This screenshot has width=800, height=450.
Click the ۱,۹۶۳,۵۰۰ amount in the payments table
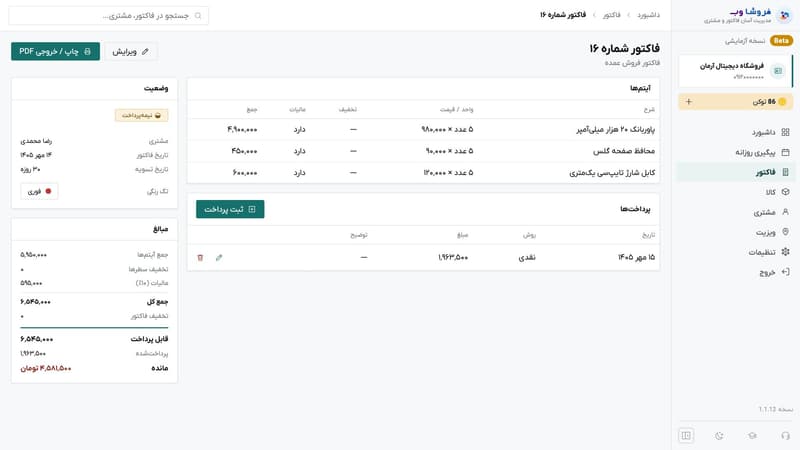tap(453, 258)
